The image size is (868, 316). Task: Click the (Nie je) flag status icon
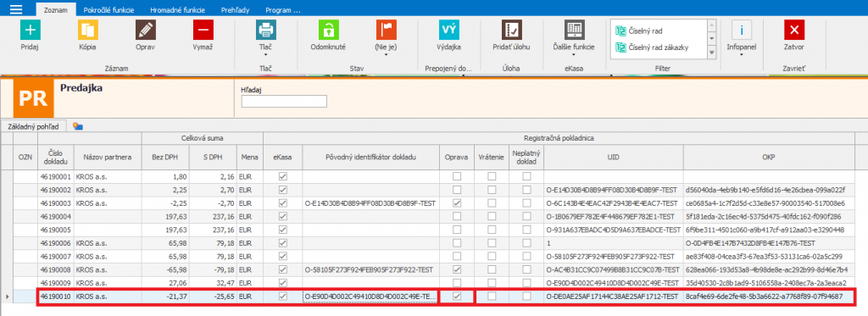386,30
